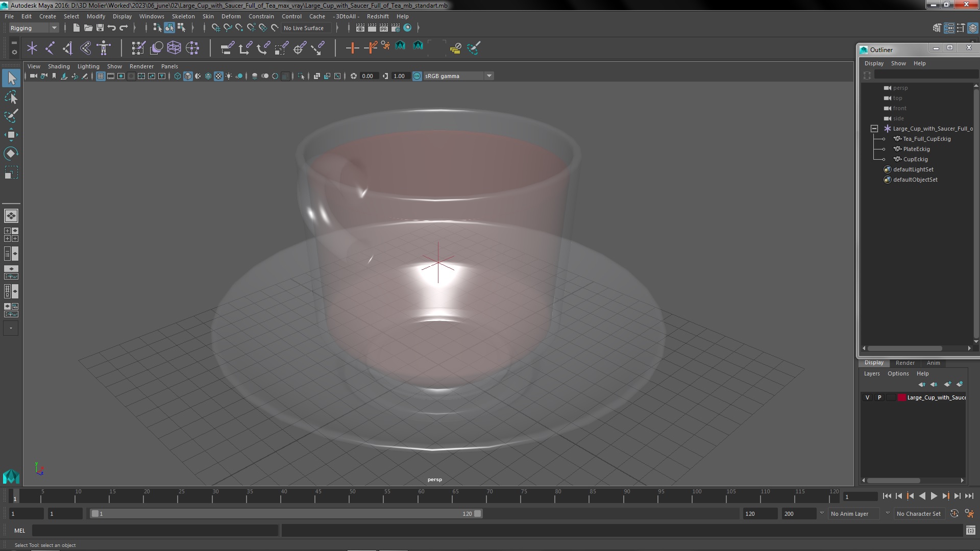Select the Create Joints shelf icon
This screenshot has width=980, height=551.
(x=50, y=48)
